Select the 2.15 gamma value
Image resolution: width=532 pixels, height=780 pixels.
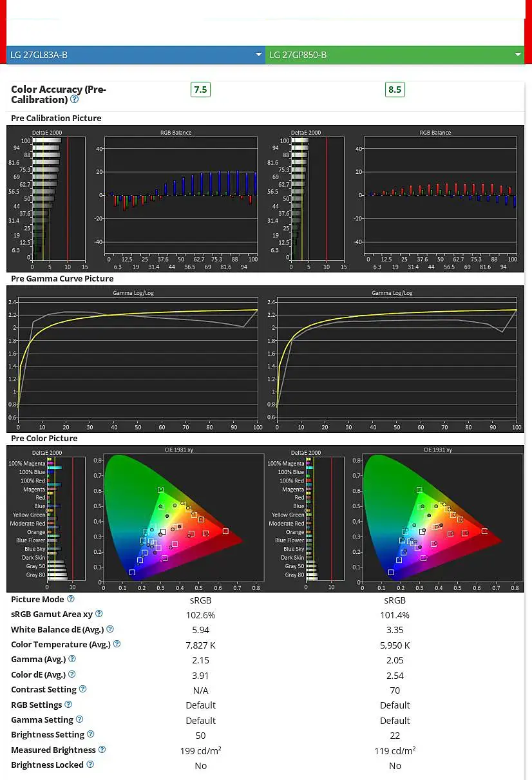click(x=200, y=660)
